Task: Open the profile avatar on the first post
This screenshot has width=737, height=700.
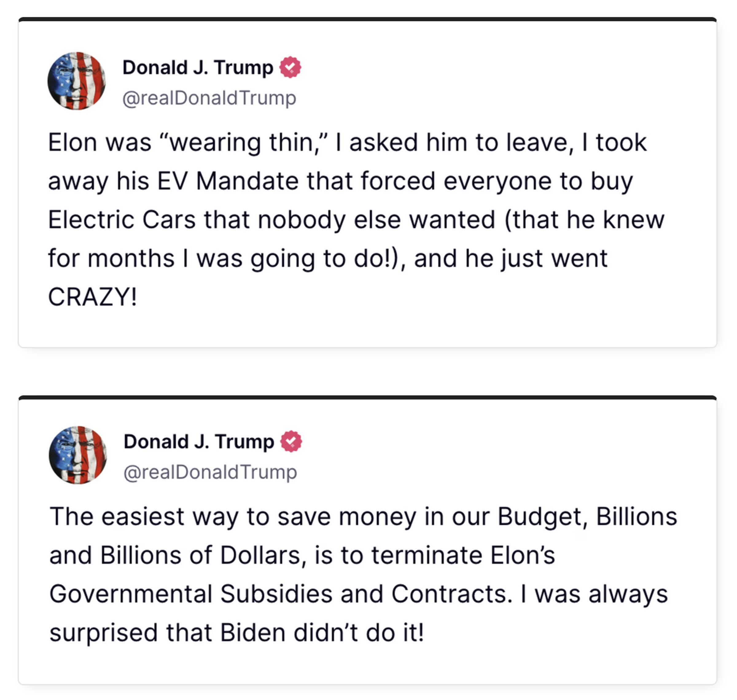Action: [76, 81]
